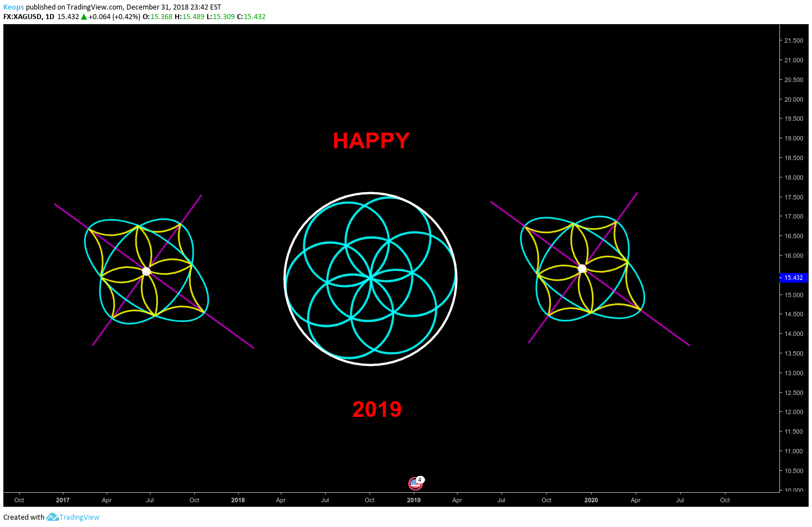Click the green up-arrow change indicator

coord(84,17)
